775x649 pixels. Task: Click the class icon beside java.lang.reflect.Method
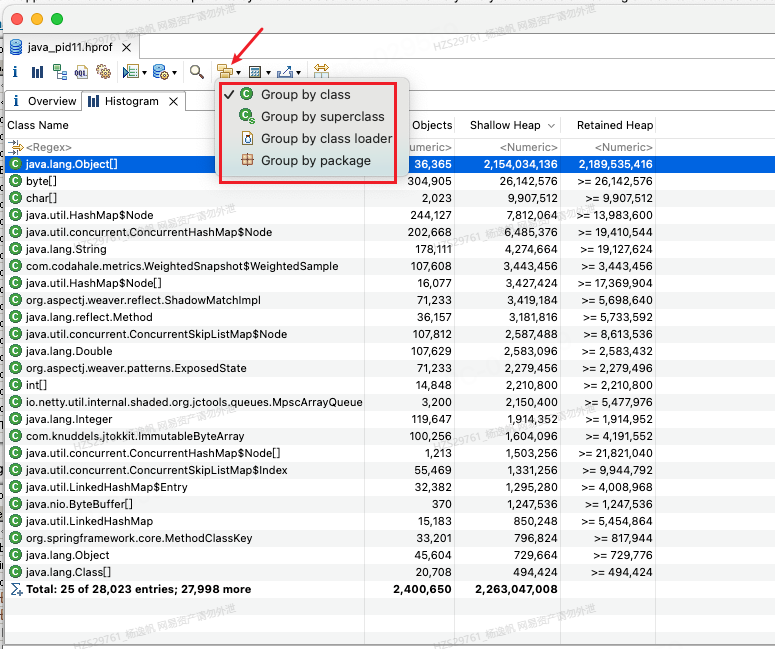(16, 317)
